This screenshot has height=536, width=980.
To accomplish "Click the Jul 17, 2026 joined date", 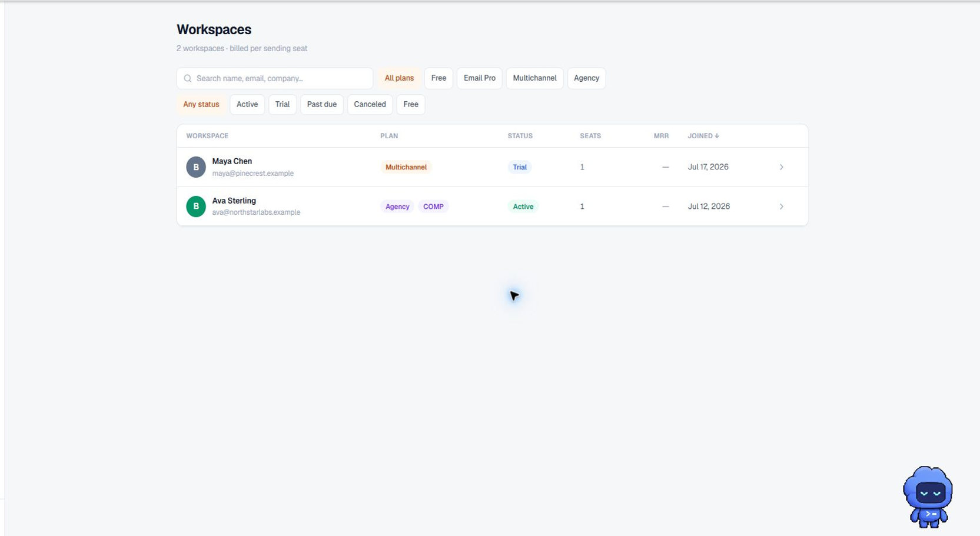I will [708, 167].
